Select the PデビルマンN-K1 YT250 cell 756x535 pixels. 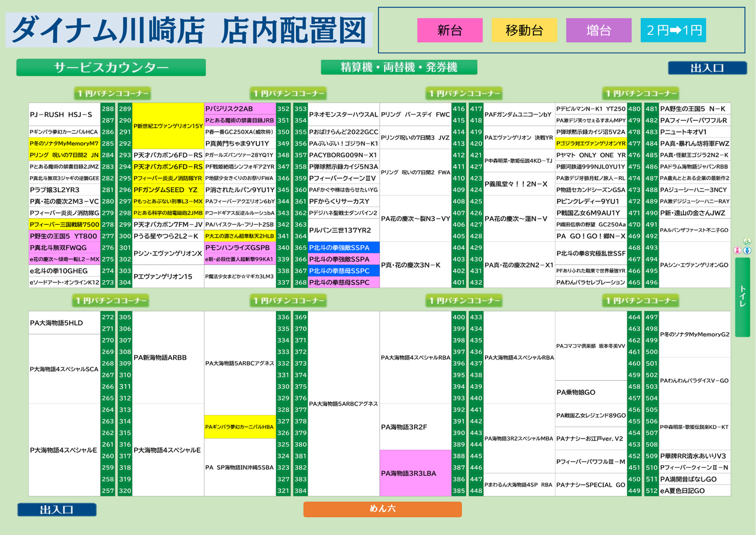point(591,109)
